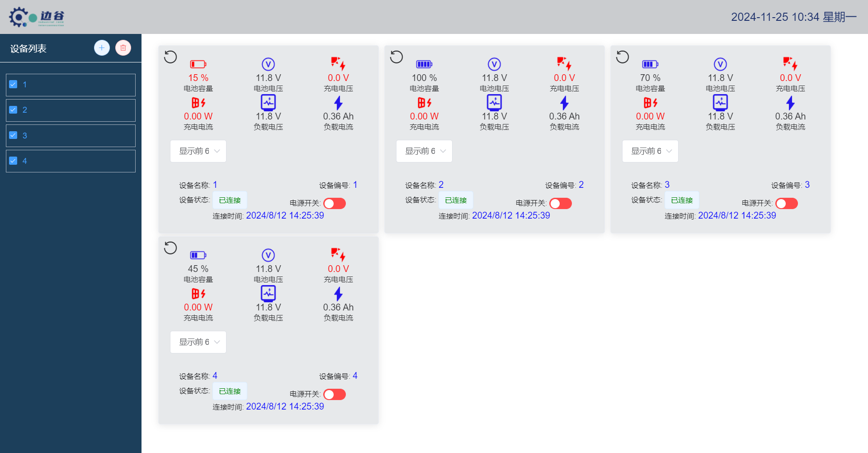Click the full battery icon showing 100 %
The width and height of the screenshot is (868, 453).
click(424, 64)
